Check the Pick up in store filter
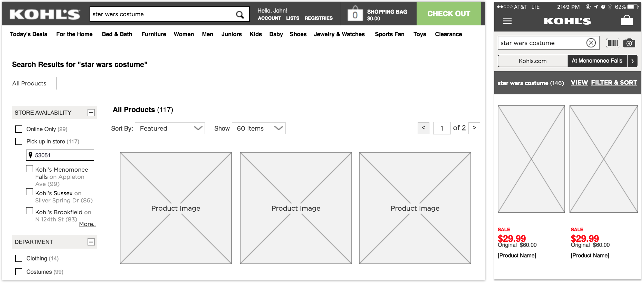This screenshot has width=644, height=284. tap(19, 141)
